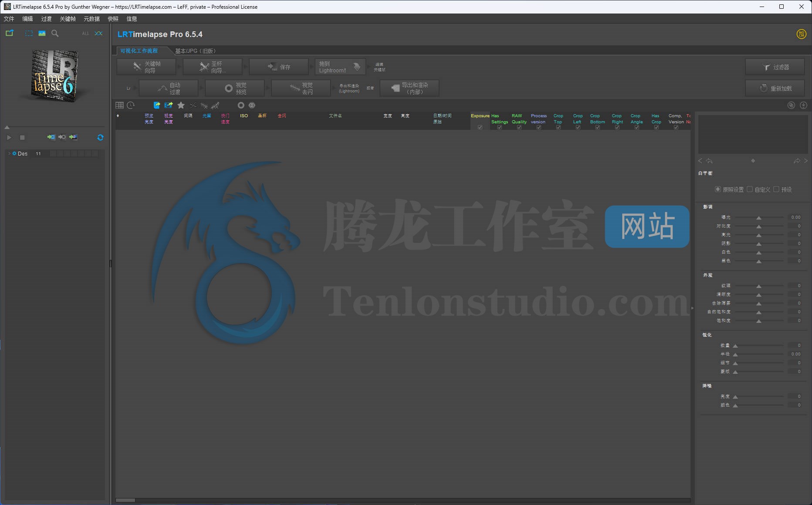Click the 视觉预览 button
Viewport: 812px width, 505px height.
235,88
